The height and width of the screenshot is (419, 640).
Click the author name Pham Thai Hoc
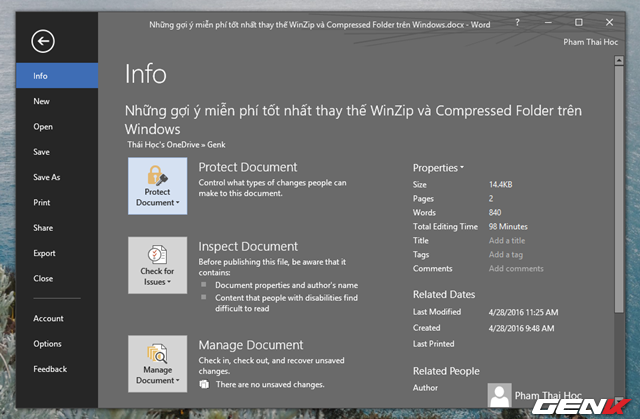[x=548, y=395]
